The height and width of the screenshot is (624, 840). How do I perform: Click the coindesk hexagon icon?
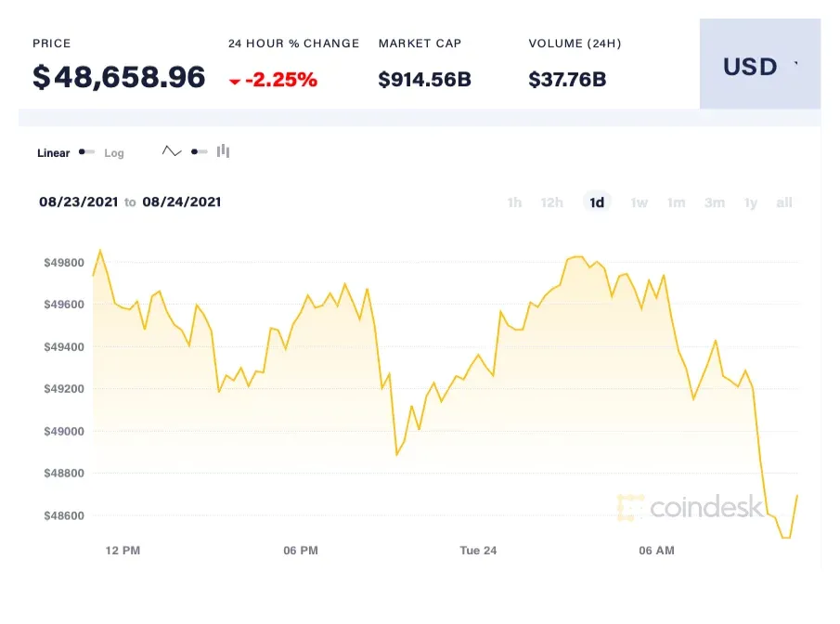point(627,508)
